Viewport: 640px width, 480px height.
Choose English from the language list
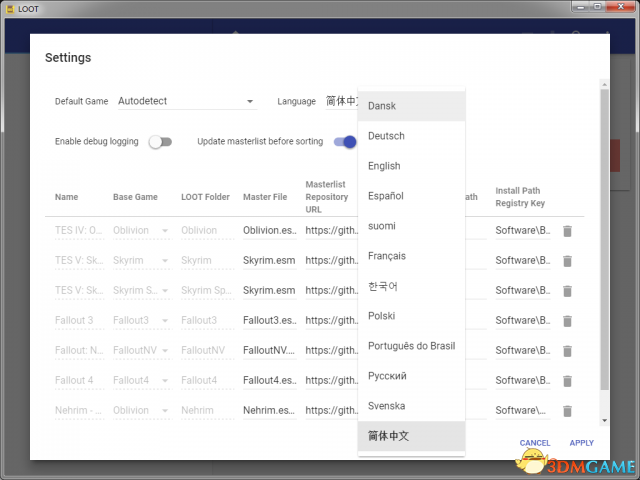click(x=384, y=166)
